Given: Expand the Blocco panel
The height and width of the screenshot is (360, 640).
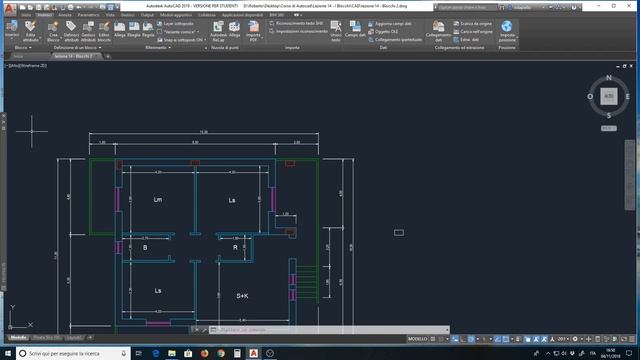Looking at the screenshot, I should [23, 47].
